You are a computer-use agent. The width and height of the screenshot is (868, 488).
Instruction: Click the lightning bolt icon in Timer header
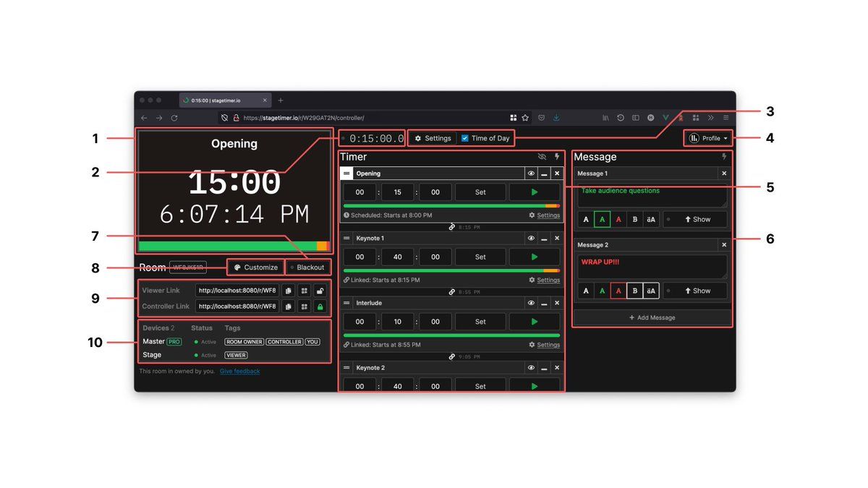(557, 157)
